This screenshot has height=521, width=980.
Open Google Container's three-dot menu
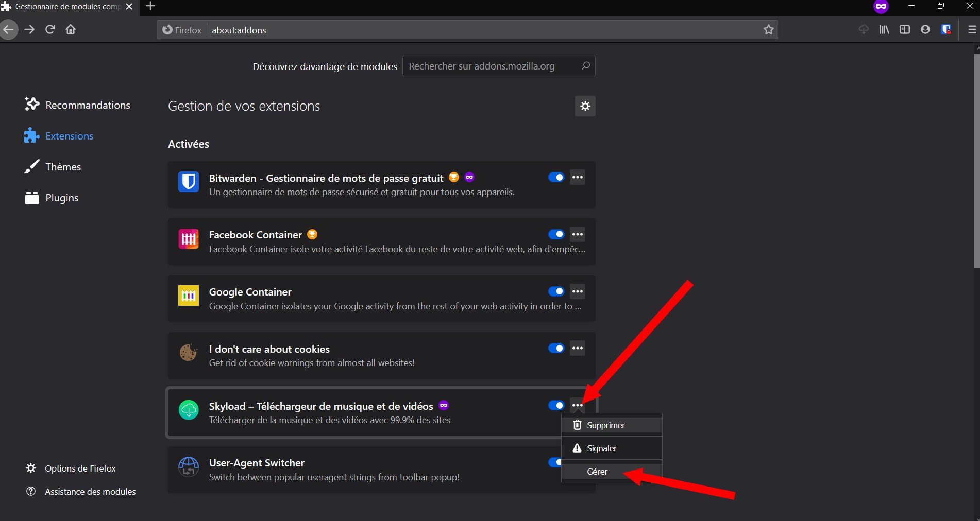578,291
